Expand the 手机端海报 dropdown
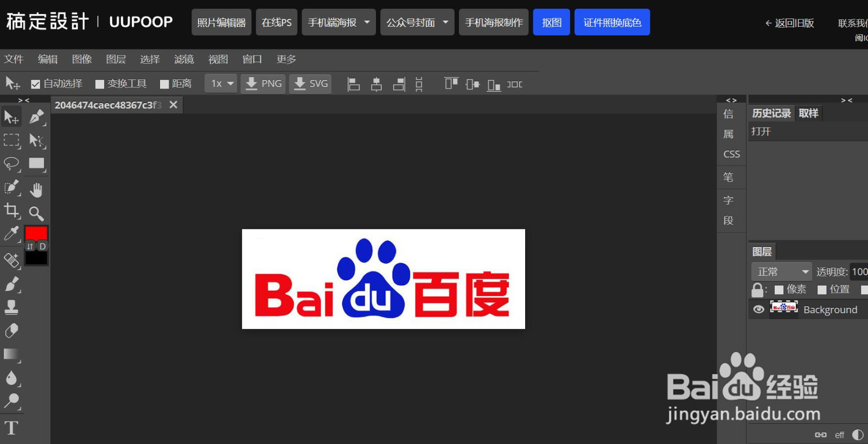The width and height of the screenshot is (868, 444). click(339, 22)
